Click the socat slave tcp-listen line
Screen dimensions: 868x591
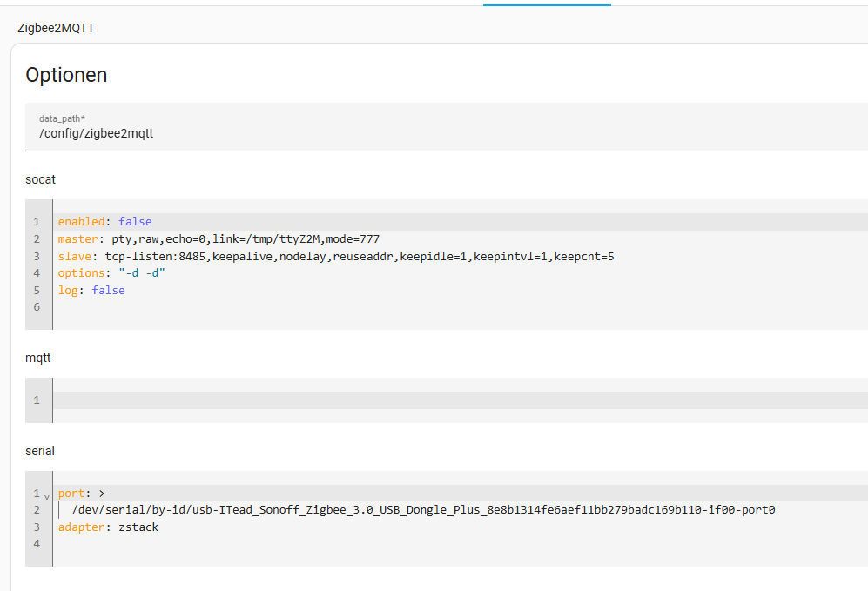pos(336,256)
